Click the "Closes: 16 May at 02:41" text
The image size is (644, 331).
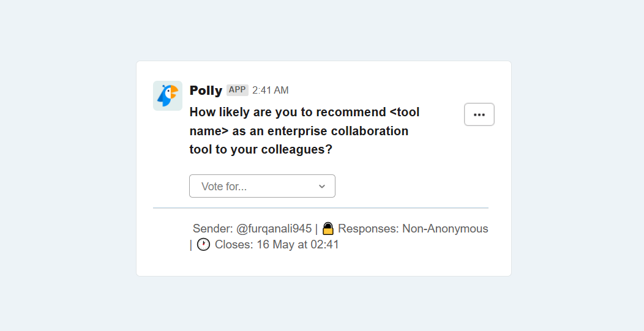277,245
